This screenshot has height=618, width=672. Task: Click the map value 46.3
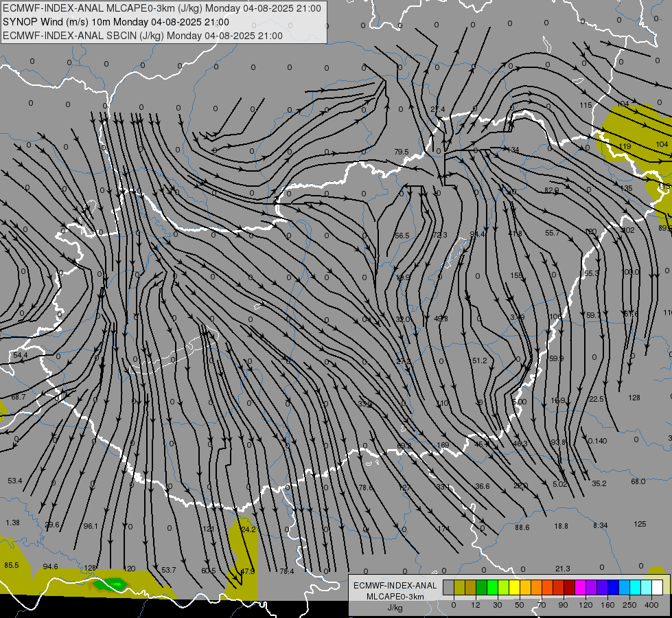(x=520, y=444)
